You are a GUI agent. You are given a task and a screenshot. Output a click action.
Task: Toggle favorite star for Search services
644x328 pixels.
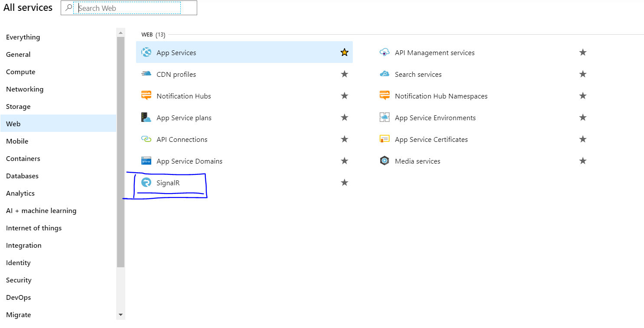[583, 74]
